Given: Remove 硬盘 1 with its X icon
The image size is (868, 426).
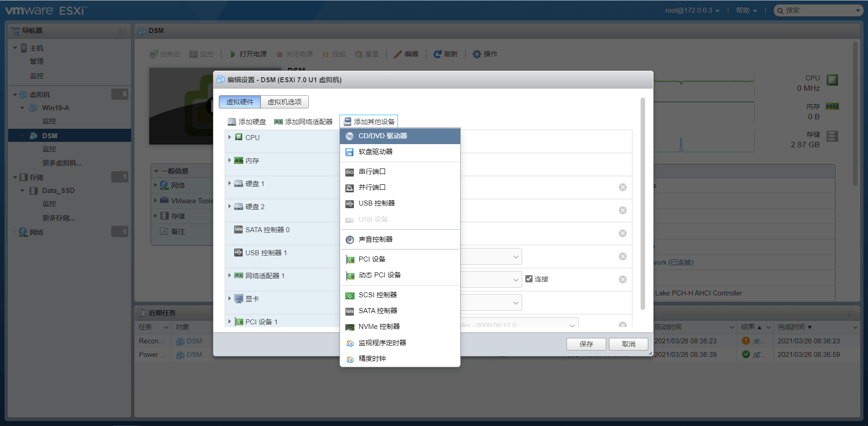Looking at the screenshot, I should click(x=623, y=187).
